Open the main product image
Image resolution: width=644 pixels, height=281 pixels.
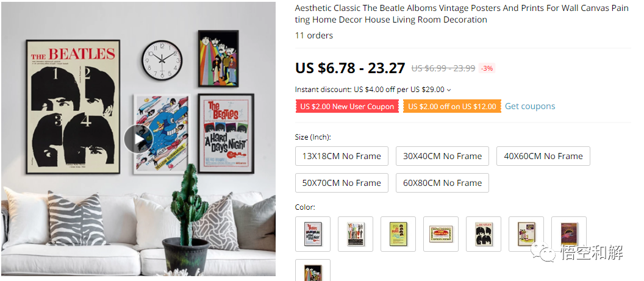tap(138, 140)
